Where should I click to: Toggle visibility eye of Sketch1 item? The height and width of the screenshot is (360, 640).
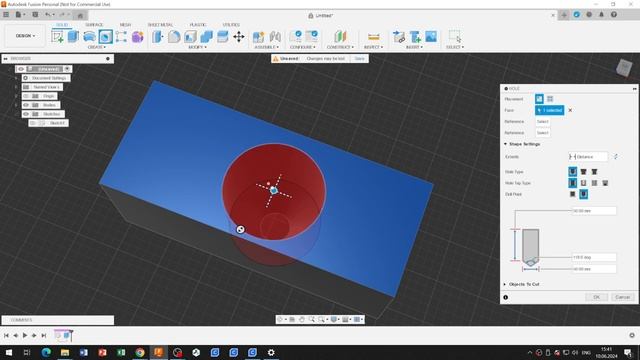33,123
